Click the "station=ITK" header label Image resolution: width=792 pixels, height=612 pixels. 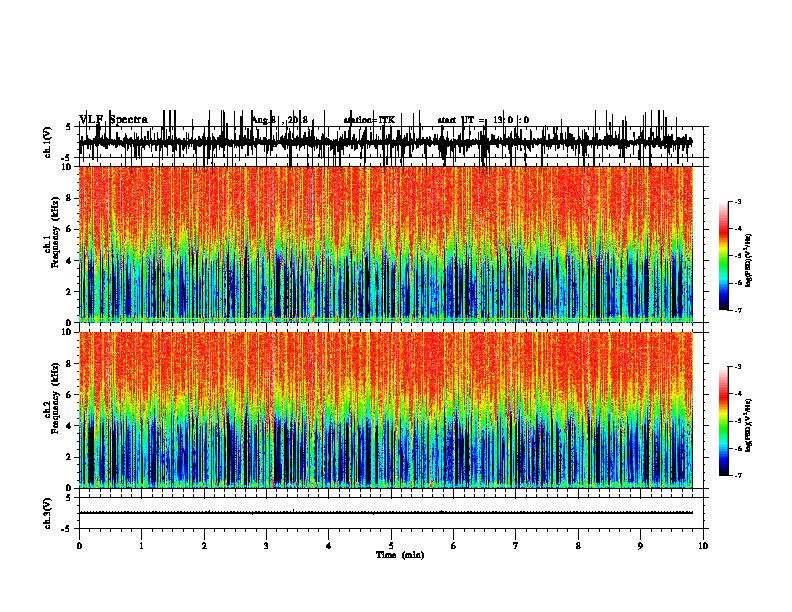point(369,120)
